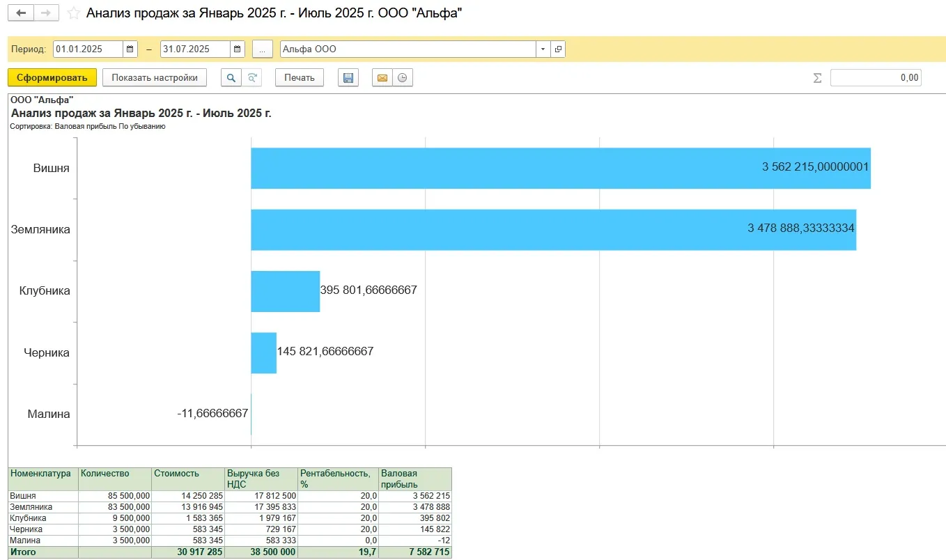Send report by email envelope icon
The height and width of the screenshot is (560, 946).
[x=382, y=78]
